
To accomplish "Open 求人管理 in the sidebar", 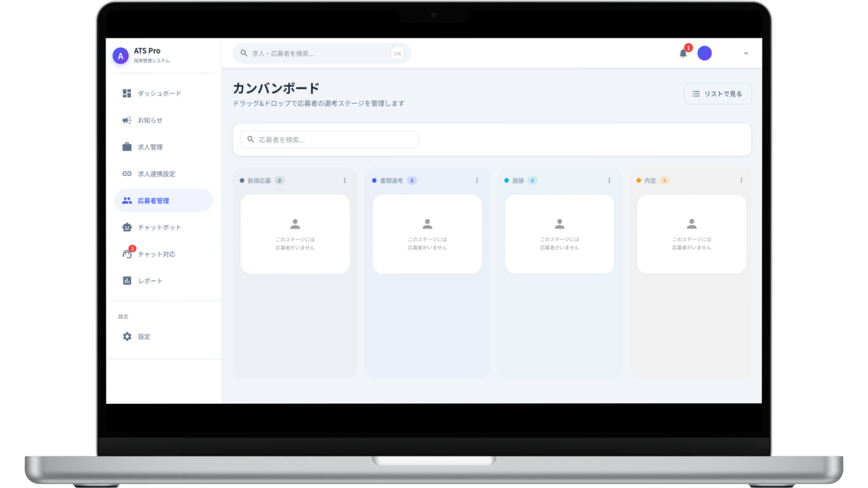I will tap(163, 147).
